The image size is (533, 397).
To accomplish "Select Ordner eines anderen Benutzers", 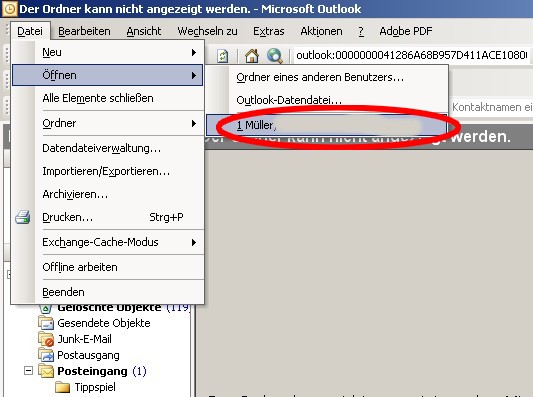I will click(327, 77).
